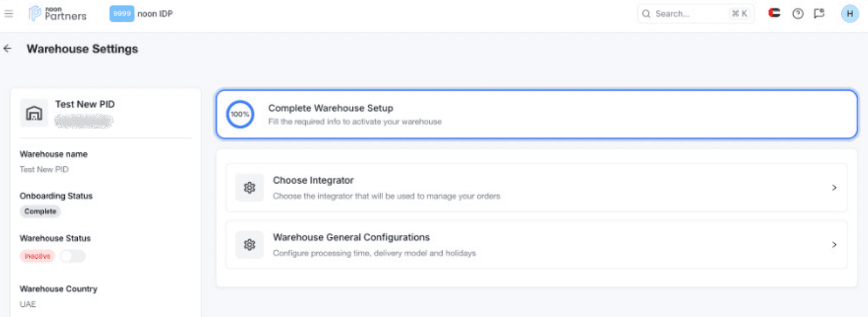
Task: Open the 9999 noon IDP account selector
Action: point(142,14)
